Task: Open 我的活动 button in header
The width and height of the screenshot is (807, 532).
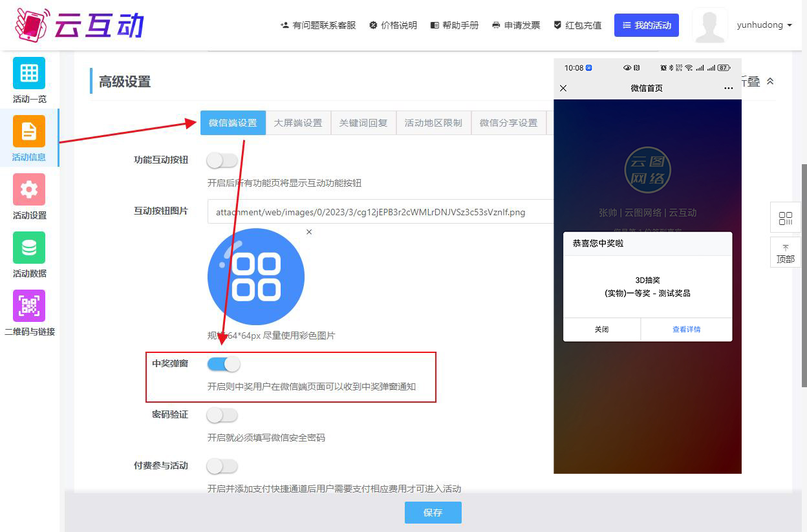Action: pos(646,25)
